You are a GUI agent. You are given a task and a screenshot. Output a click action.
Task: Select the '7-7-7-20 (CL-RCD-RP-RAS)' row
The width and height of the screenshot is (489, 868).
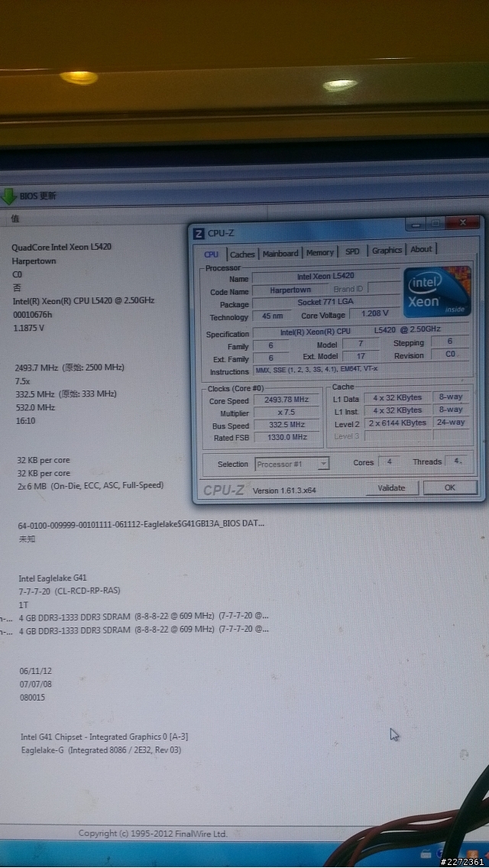(70, 591)
